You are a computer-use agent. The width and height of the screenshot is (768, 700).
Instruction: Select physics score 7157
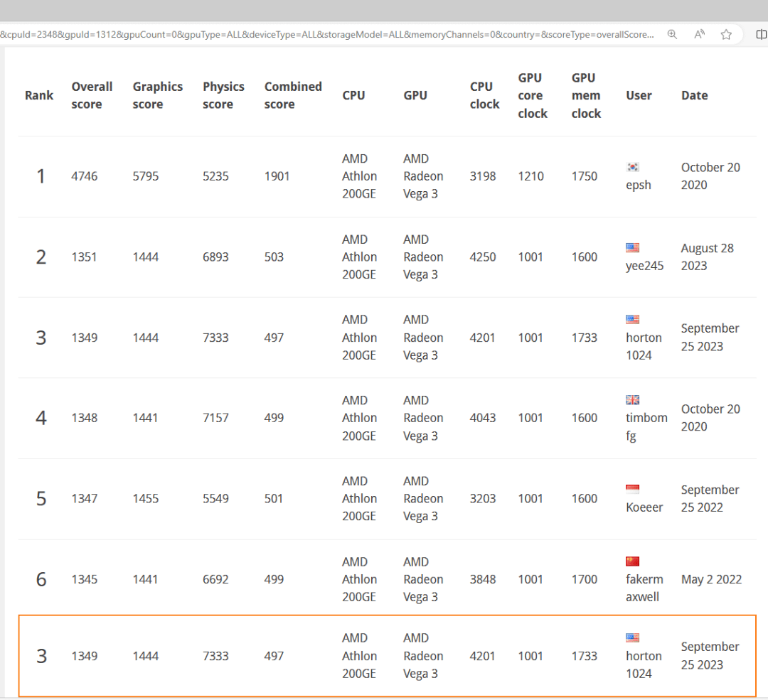click(215, 418)
